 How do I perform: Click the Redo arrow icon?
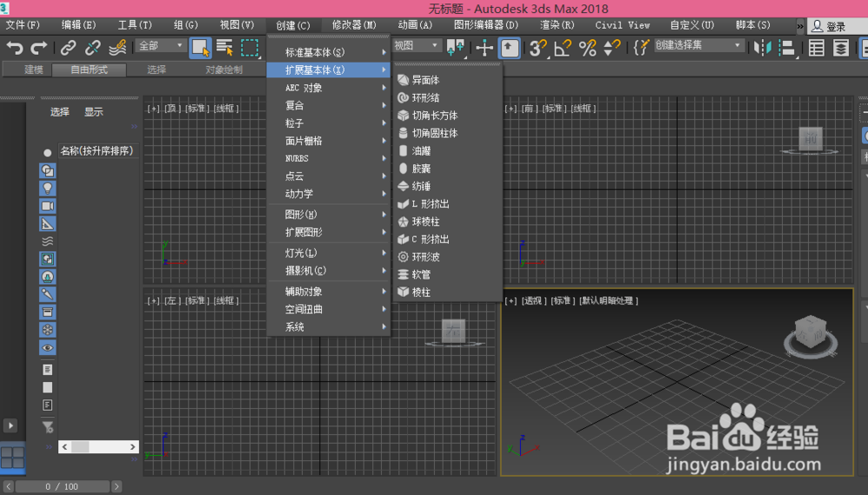pyautogui.click(x=39, y=48)
